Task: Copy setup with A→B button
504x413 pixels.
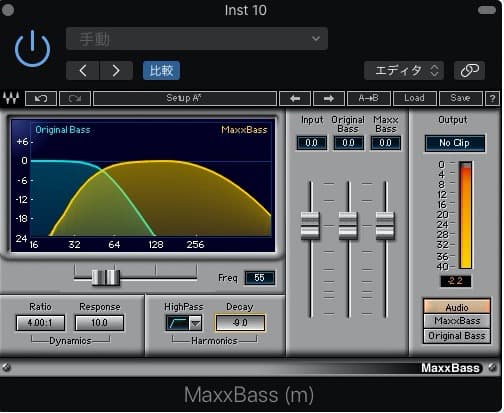Action: click(368, 99)
